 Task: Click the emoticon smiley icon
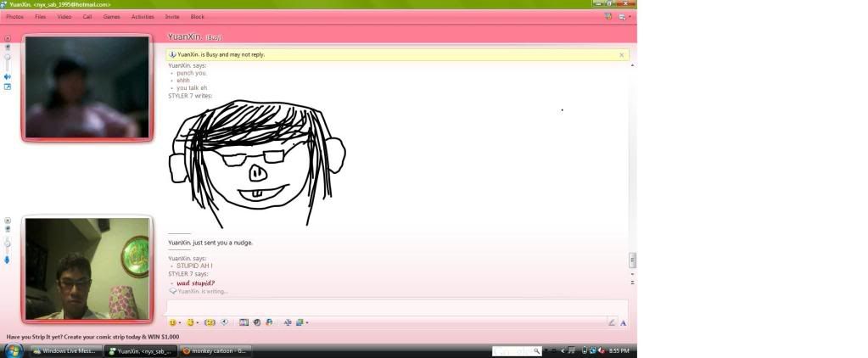point(173,322)
